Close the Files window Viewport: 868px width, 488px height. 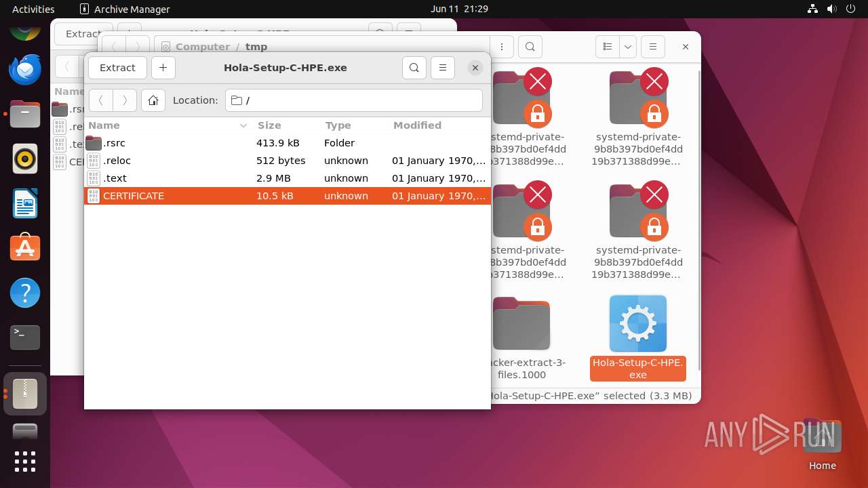pos(686,47)
